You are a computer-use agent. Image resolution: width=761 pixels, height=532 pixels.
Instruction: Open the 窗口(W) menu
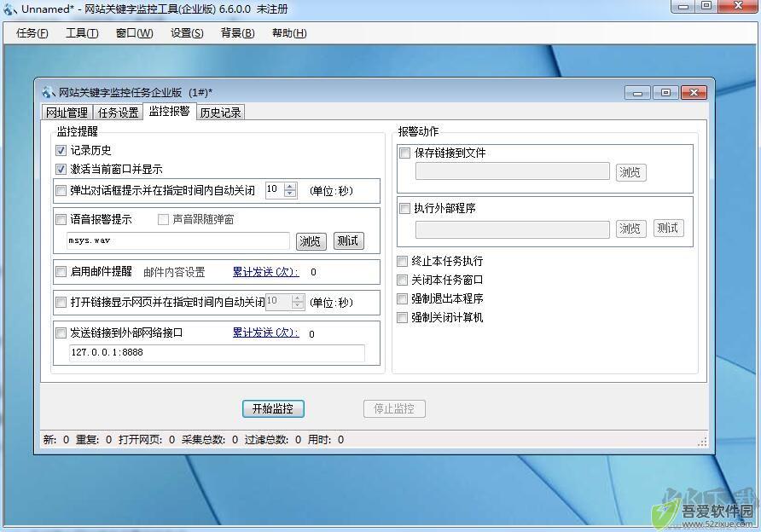click(135, 33)
